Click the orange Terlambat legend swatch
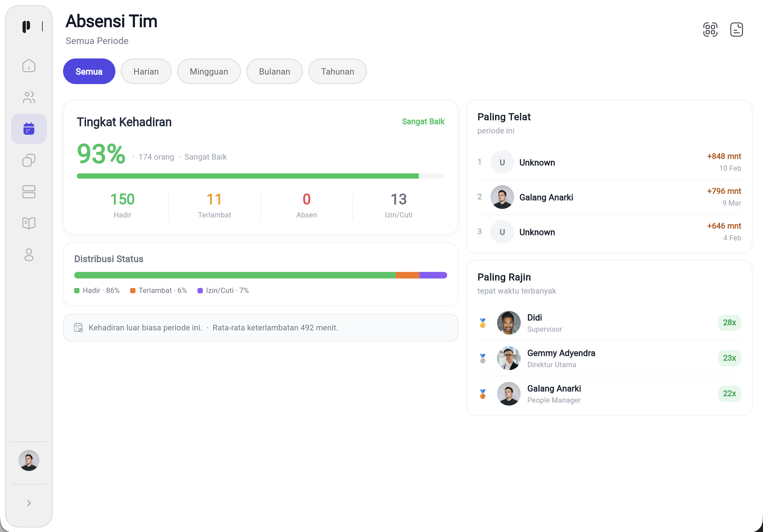The width and height of the screenshot is (763, 532). (133, 291)
